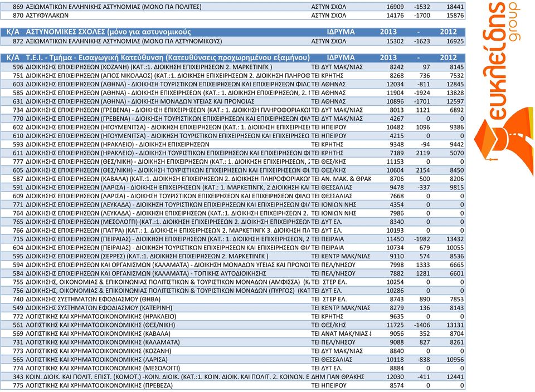Select row 775 ΛΟΓΙΣΤΙΚΗΣ (ΠΡΕΒΕΖΑ)
The image size is (535, 392).
[x=233, y=385]
